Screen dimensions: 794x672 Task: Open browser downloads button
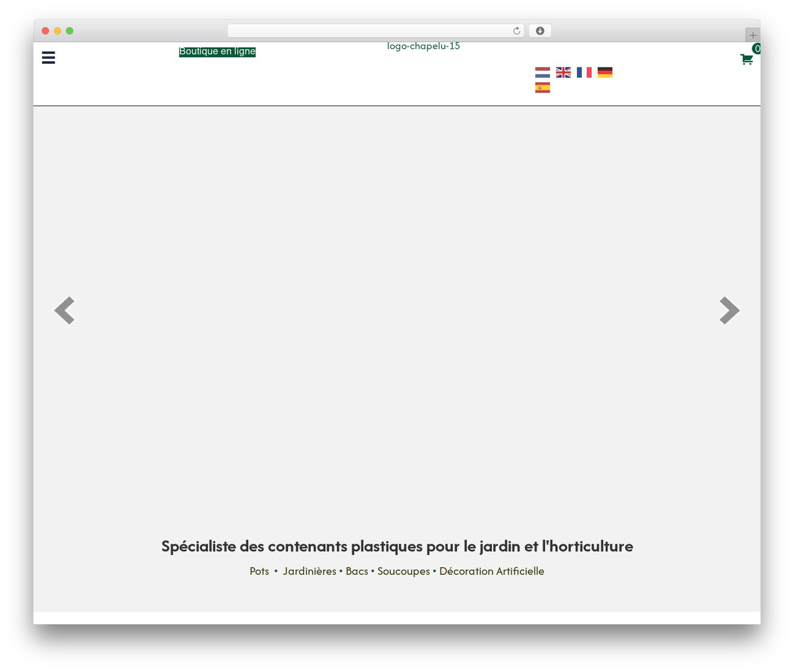[x=540, y=31]
